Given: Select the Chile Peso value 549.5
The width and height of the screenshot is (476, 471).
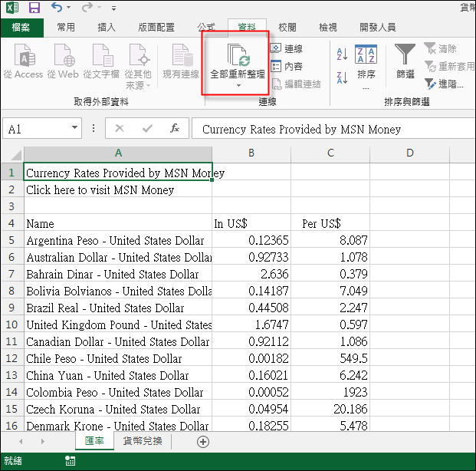Looking at the screenshot, I should point(330,359).
